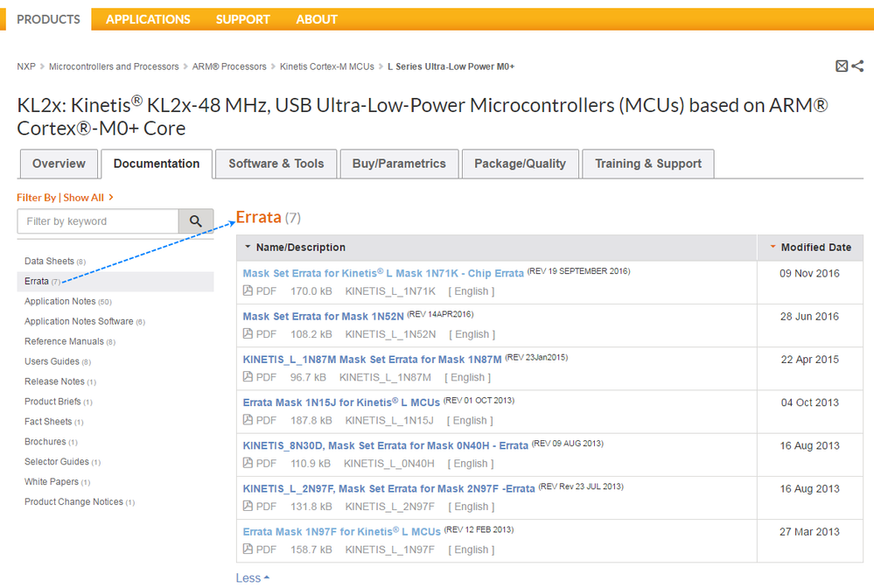This screenshot has width=874, height=588.
Task: Open L Series Ultra-Low Power M0+ breadcrumb
Action: (x=451, y=66)
